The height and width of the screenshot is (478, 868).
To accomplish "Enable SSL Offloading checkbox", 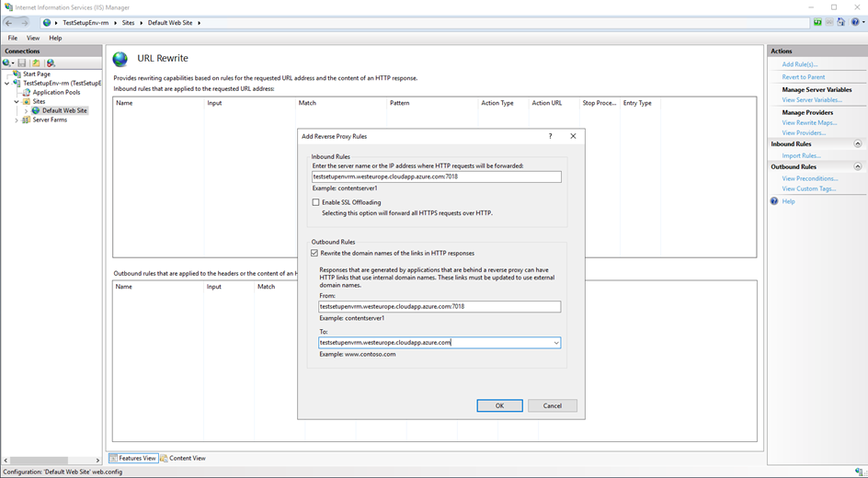I will tap(316, 202).
